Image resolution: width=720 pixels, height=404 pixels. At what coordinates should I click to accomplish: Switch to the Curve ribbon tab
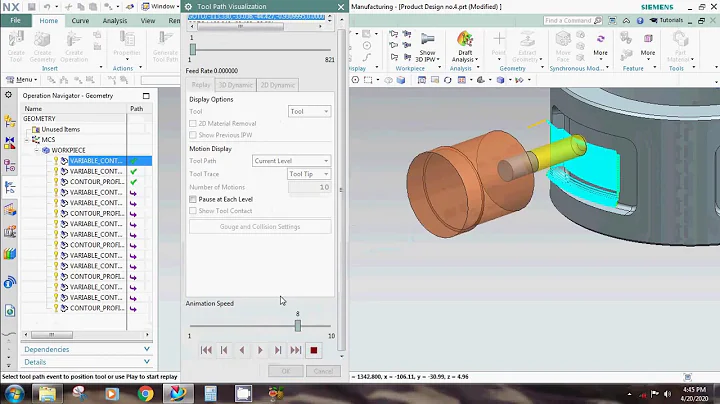(x=80, y=21)
